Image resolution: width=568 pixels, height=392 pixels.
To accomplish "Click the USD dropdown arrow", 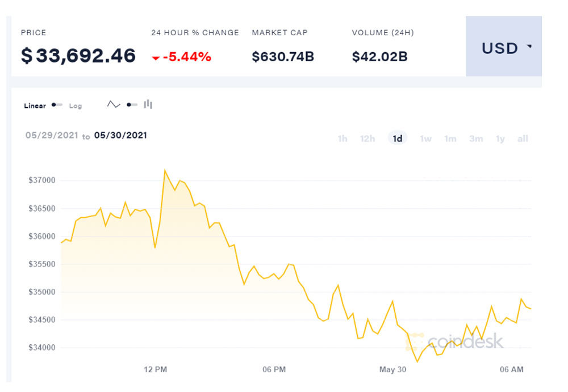I will pyautogui.click(x=529, y=47).
